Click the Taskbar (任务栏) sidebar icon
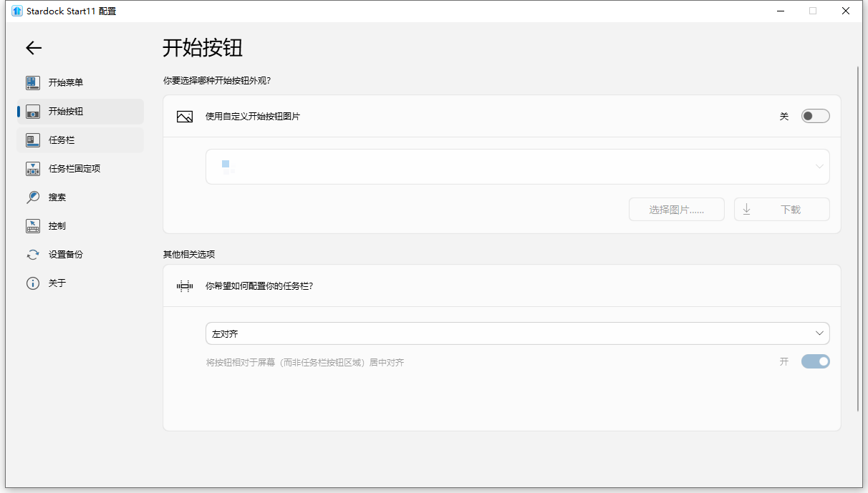Image resolution: width=868 pixels, height=493 pixels. pos(32,140)
